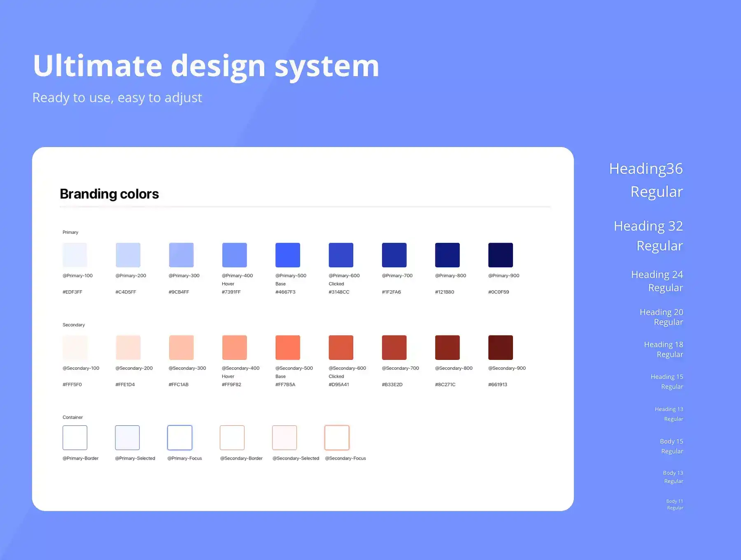Pick the Secondary-700 red-brown swatch

[x=394, y=348]
